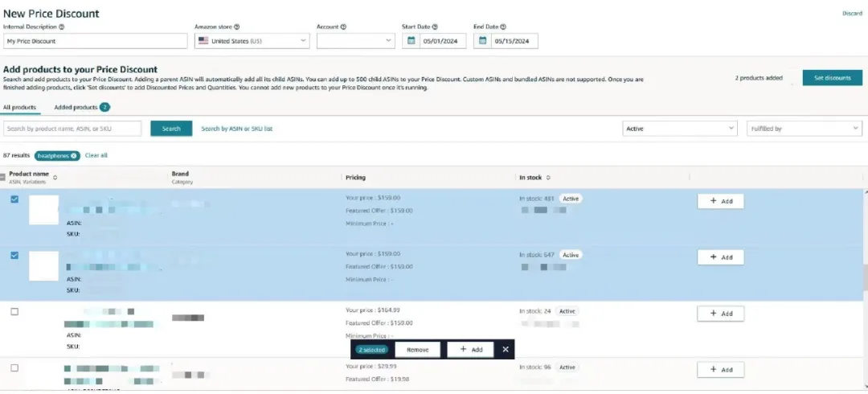Uncheck the second selected product checkbox
This screenshot has height=394, width=868.
14,256
